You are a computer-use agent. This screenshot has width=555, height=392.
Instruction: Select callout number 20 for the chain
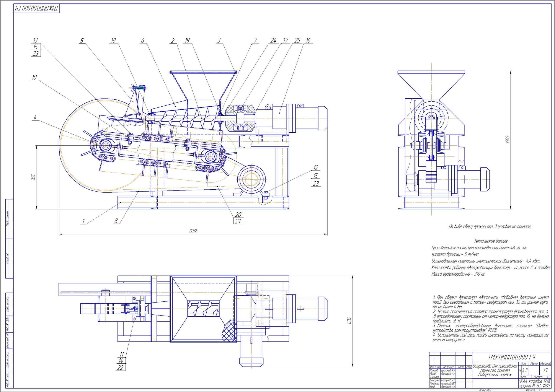[238, 215]
